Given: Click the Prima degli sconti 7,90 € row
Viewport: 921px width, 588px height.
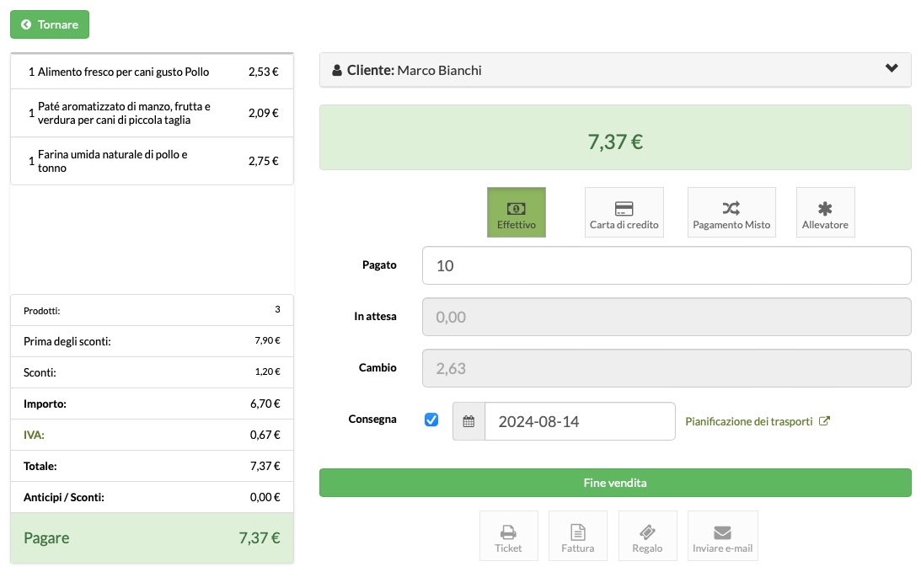Looking at the screenshot, I should (152, 341).
